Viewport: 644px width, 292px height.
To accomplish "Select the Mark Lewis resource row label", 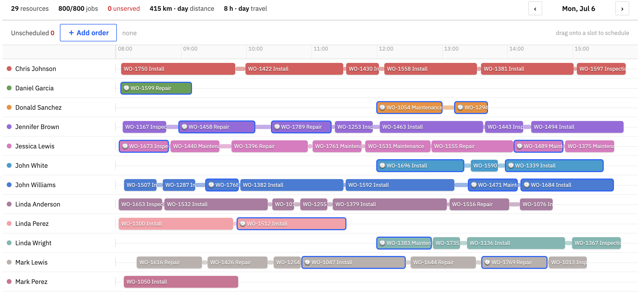I will pyautogui.click(x=31, y=262).
